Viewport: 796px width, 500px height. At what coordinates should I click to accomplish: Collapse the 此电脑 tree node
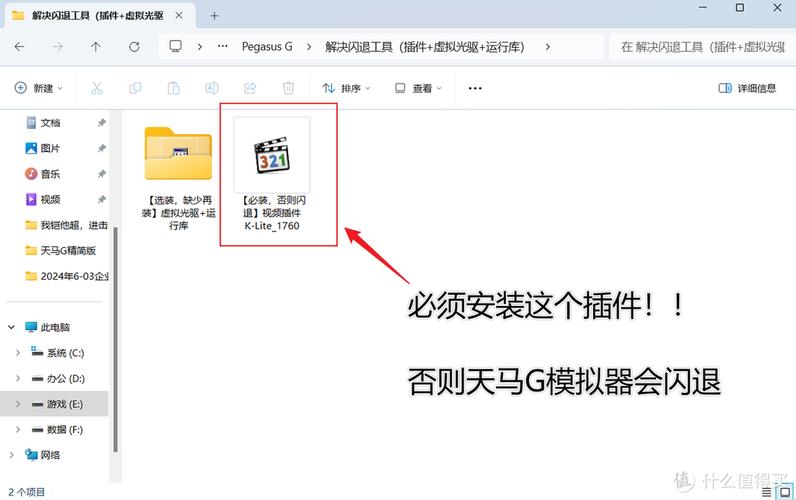[x=11, y=327]
